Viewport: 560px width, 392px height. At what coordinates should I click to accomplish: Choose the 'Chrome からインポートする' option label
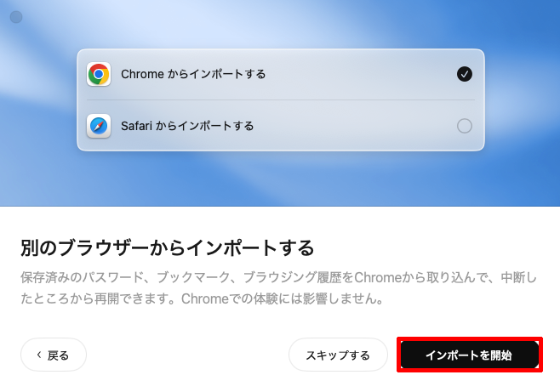(193, 74)
